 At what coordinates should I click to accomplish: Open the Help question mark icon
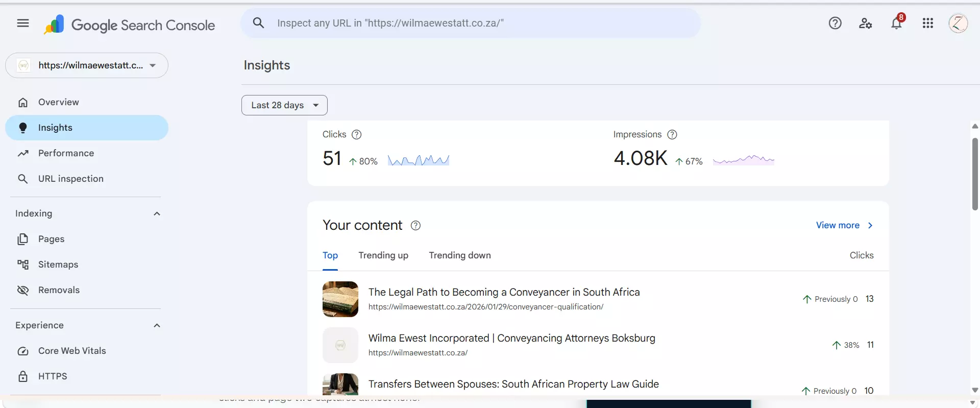coord(835,23)
